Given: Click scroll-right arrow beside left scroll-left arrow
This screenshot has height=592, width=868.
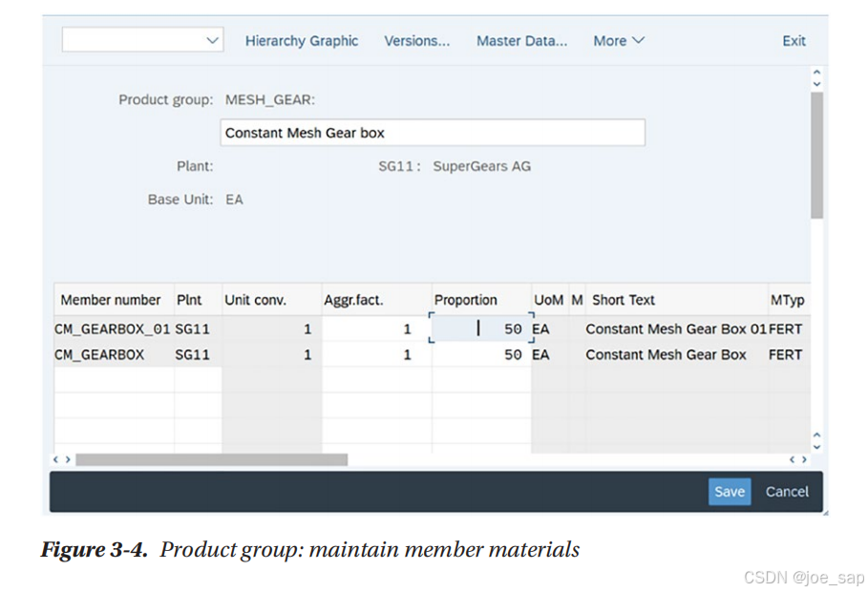Looking at the screenshot, I should [67, 460].
